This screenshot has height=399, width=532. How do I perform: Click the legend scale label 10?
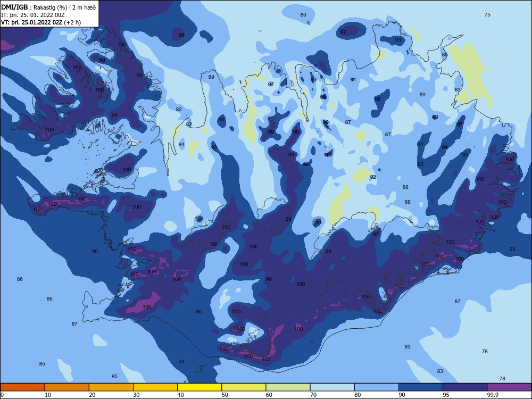click(48, 395)
